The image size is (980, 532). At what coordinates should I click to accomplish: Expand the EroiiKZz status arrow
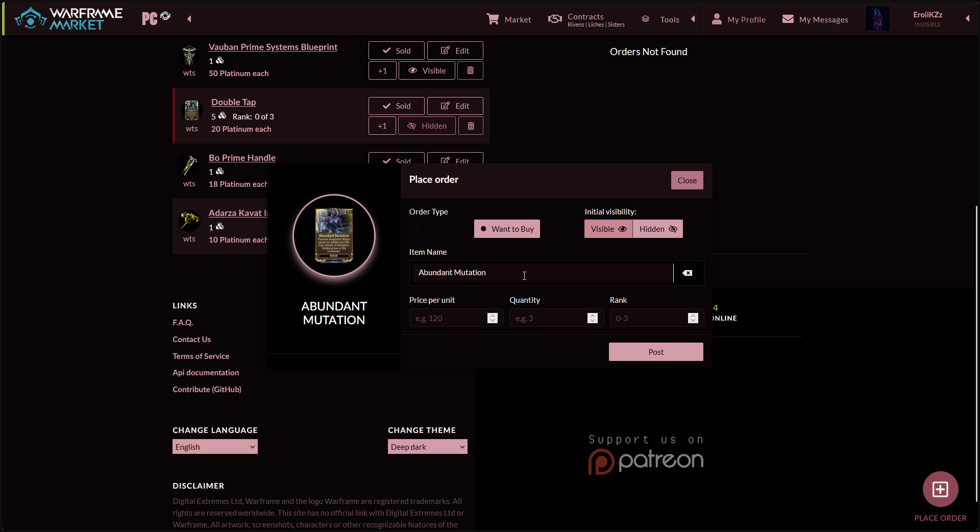point(967,18)
